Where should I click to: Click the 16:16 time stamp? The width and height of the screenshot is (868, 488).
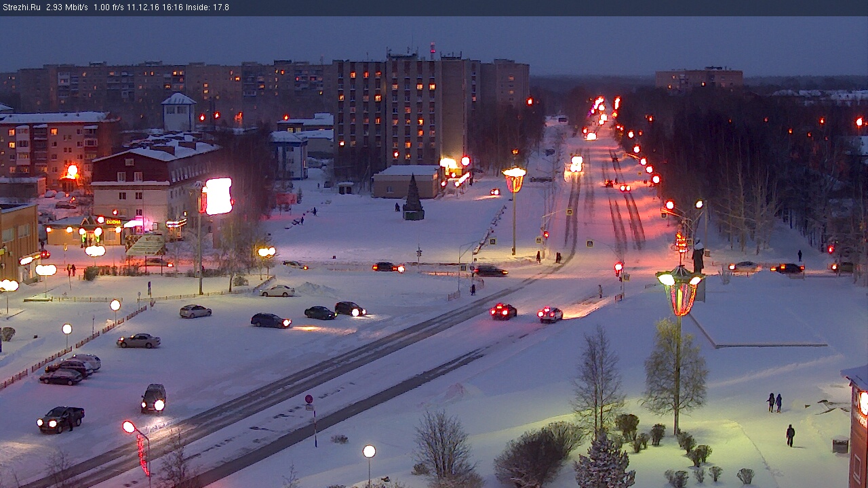(173, 7)
